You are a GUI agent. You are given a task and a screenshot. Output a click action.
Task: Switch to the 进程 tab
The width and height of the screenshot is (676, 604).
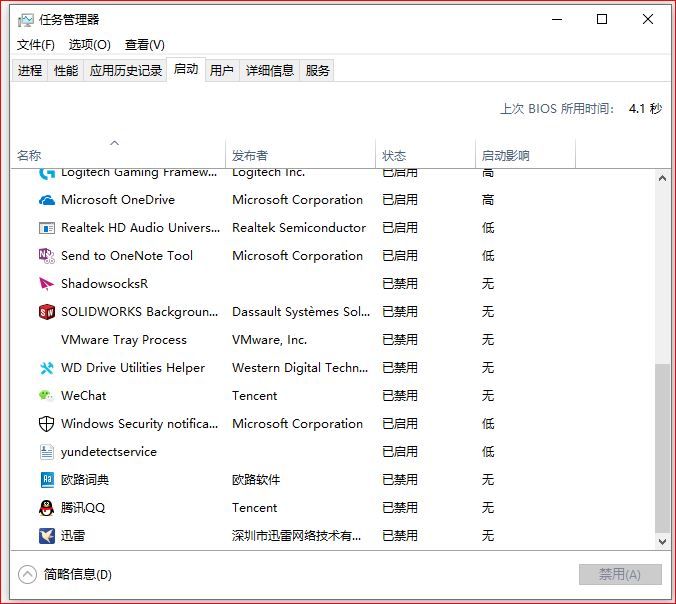[30, 70]
